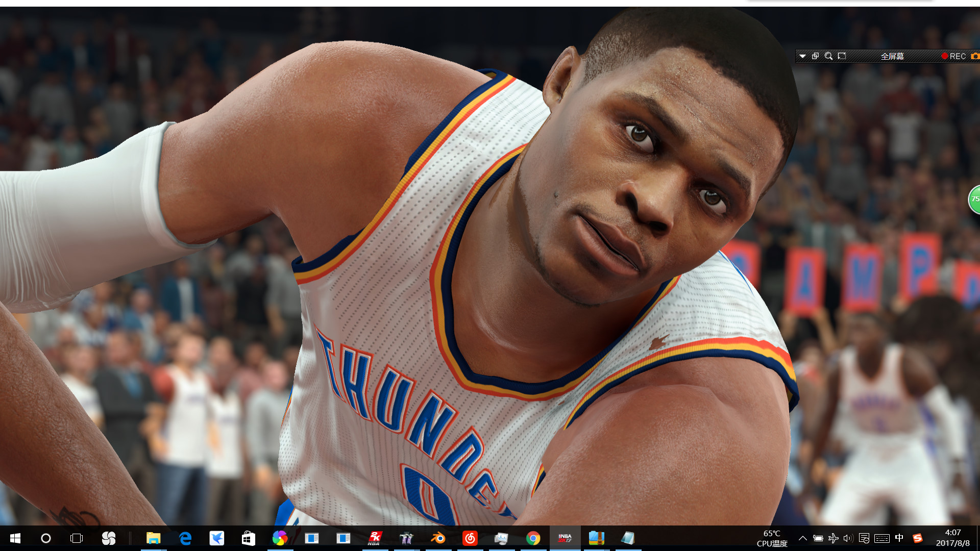Viewport: 980px width, 551px height.
Task: Click the window-select mode icon in recorder bar
Action: (x=815, y=56)
